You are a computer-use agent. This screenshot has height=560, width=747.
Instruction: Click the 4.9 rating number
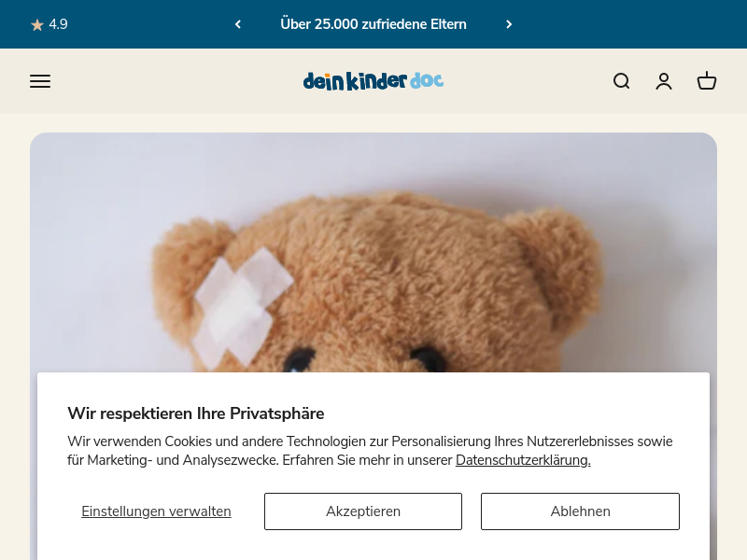point(58,24)
